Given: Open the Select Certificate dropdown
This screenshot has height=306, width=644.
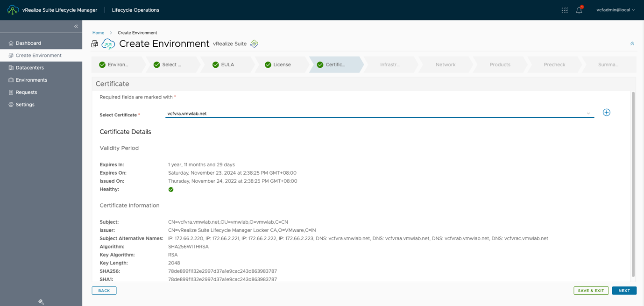Looking at the screenshot, I should [380, 114].
